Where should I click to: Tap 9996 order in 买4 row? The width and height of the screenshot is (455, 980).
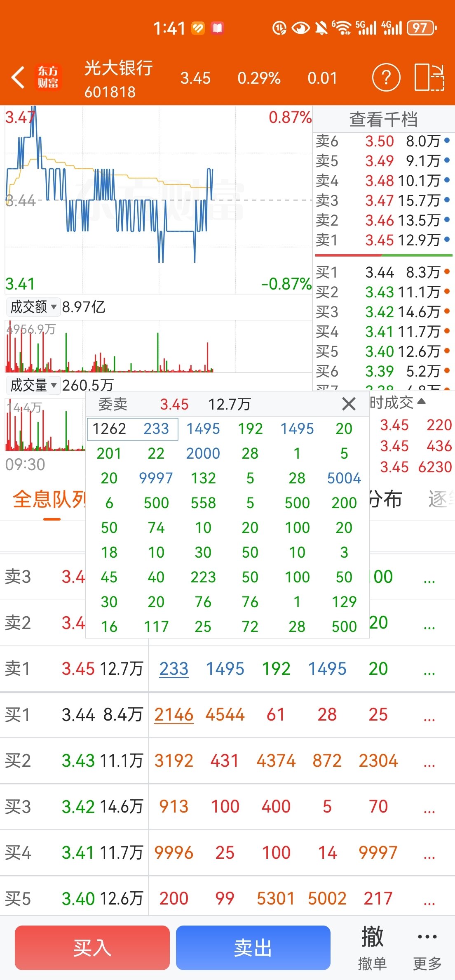(174, 853)
